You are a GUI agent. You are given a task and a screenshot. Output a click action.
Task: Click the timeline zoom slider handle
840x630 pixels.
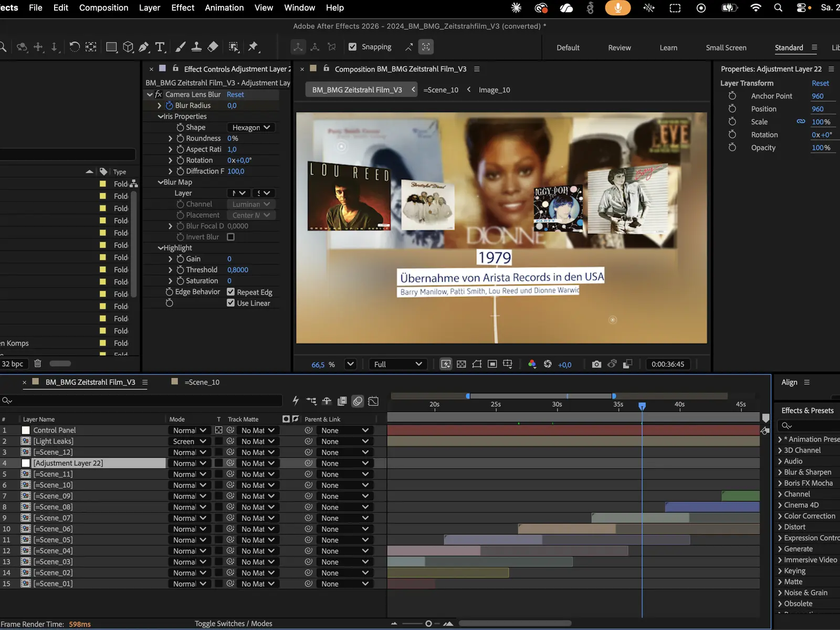[x=428, y=624]
